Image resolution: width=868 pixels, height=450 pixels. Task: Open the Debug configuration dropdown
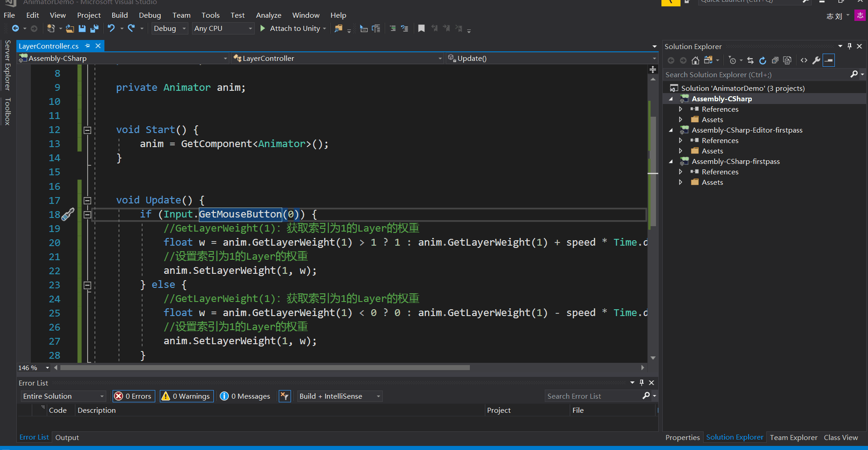click(x=170, y=29)
